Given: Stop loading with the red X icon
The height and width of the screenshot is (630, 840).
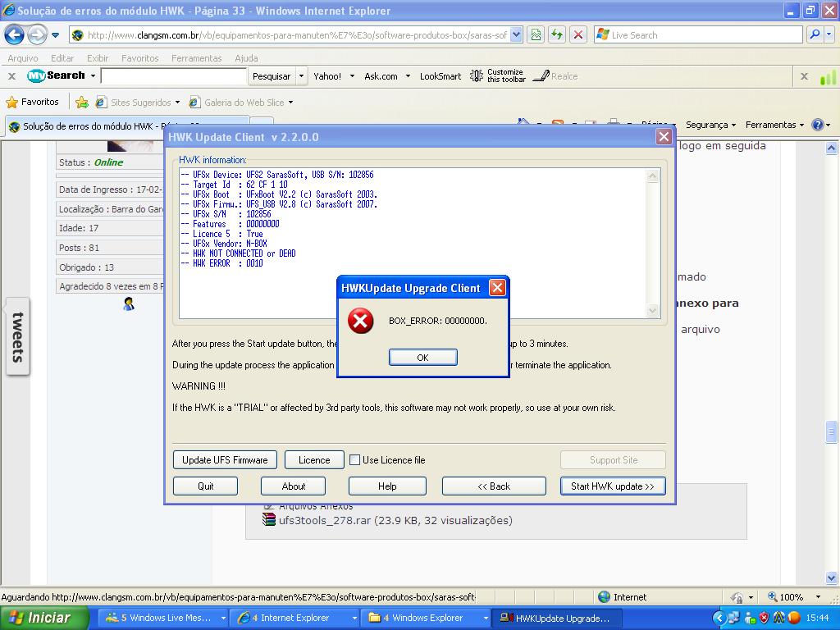Looking at the screenshot, I should [x=578, y=34].
